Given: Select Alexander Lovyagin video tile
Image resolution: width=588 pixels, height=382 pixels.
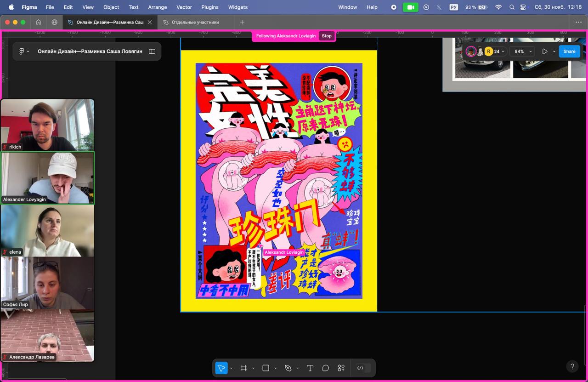Looking at the screenshot, I should tap(47, 178).
